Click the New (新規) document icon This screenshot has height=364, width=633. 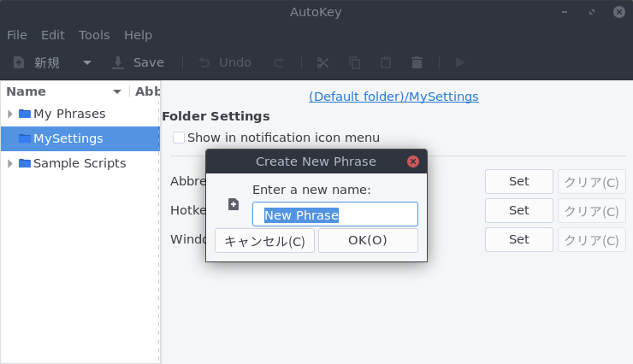(x=19, y=62)
